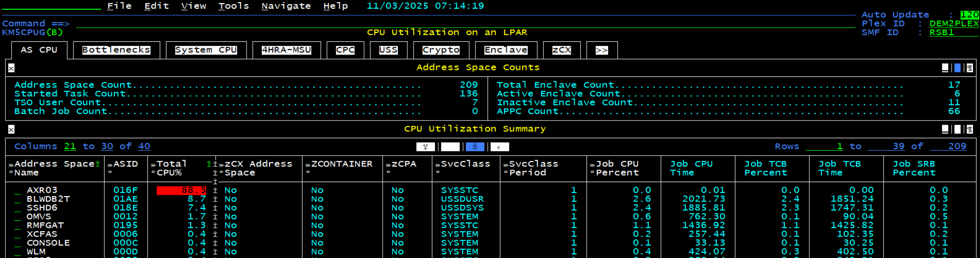Open the View menu

[194, 6]
